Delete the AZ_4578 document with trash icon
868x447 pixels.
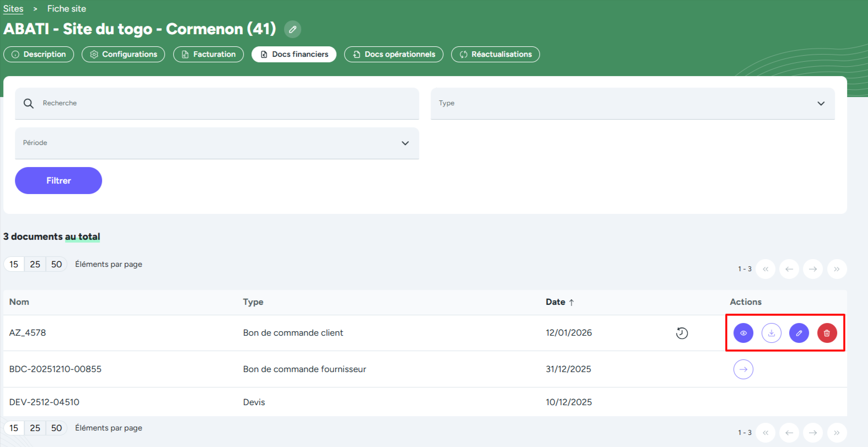827,333
